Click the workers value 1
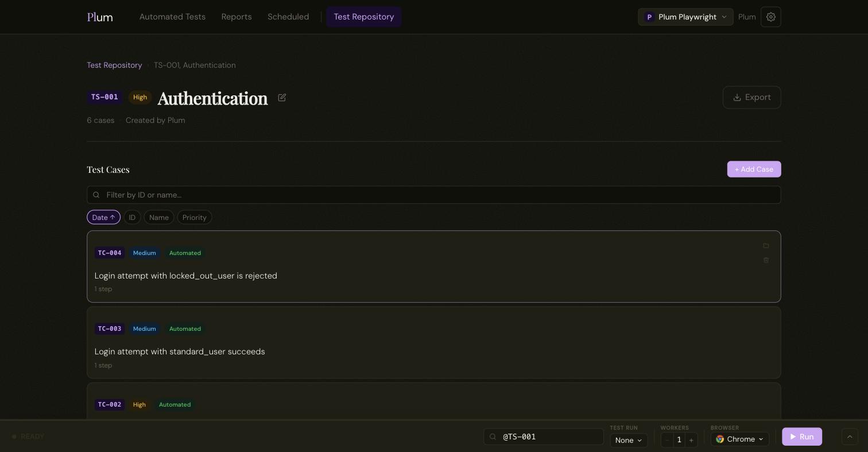 pos(679,440)
